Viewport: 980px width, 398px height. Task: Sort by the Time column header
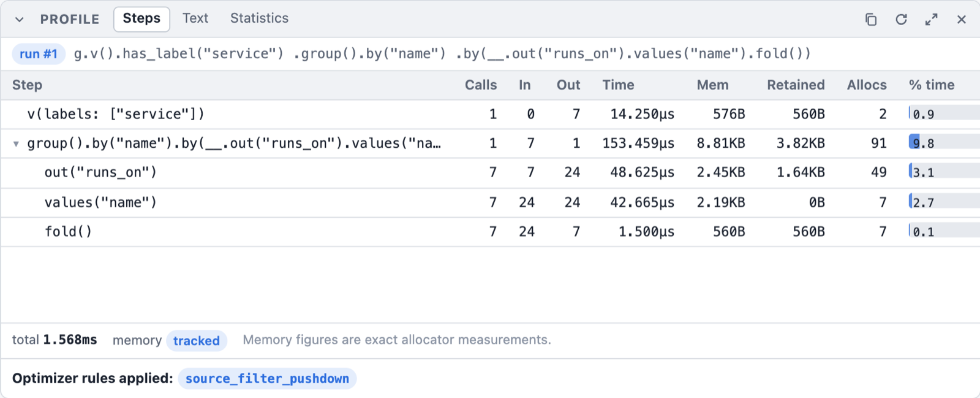coord(618,85)
